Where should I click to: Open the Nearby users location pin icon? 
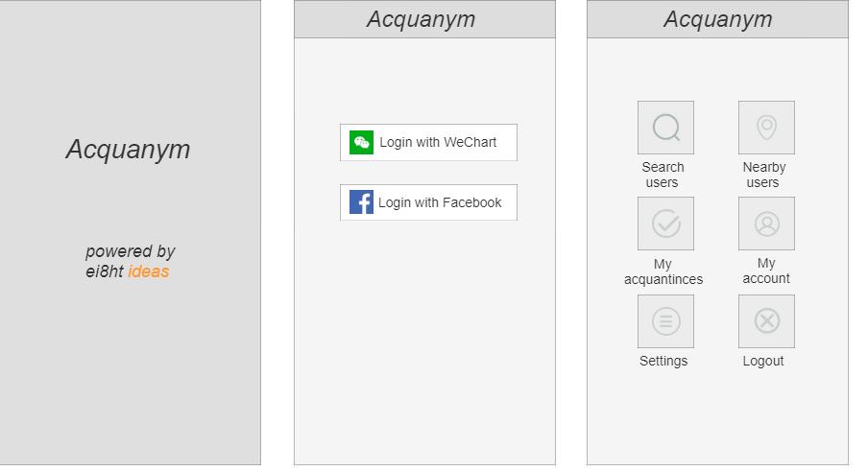coord(766,128)
